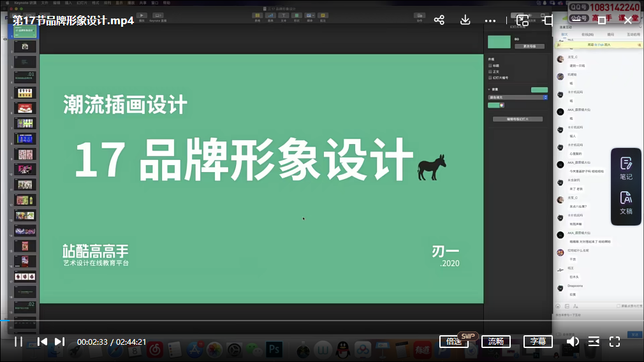Collapse the chat panel header chevron
644x362 pixels.
tap(640, 27)
